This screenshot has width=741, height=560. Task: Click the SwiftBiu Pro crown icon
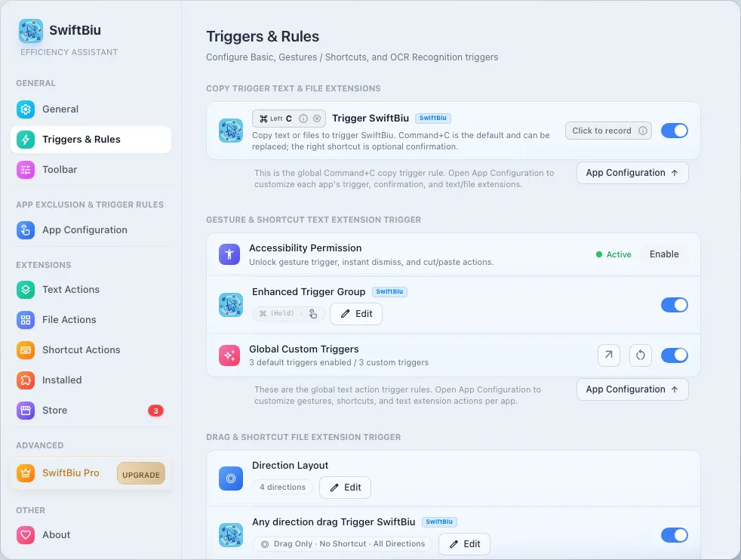coord(26,473)
